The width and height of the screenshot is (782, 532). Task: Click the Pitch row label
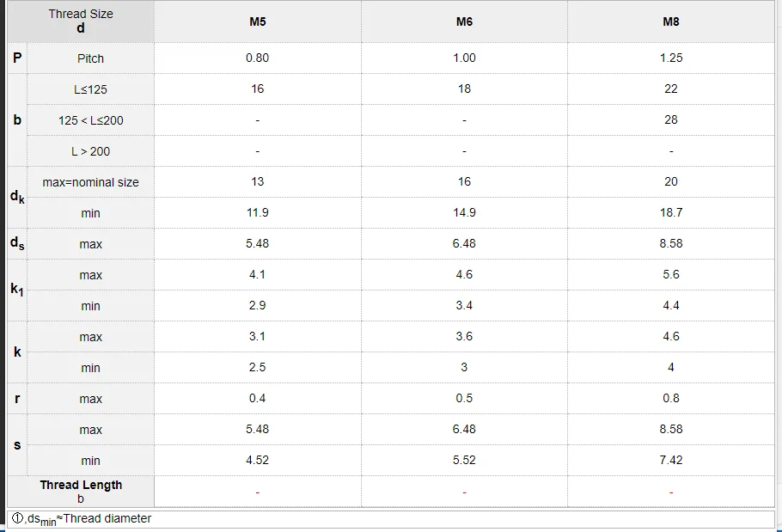(x=90, y=58)
